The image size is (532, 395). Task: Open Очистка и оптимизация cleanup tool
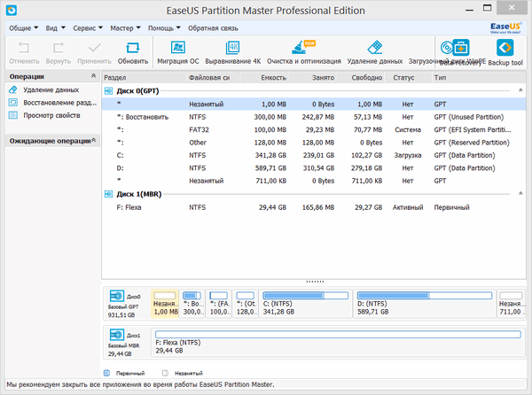[303, 48]
